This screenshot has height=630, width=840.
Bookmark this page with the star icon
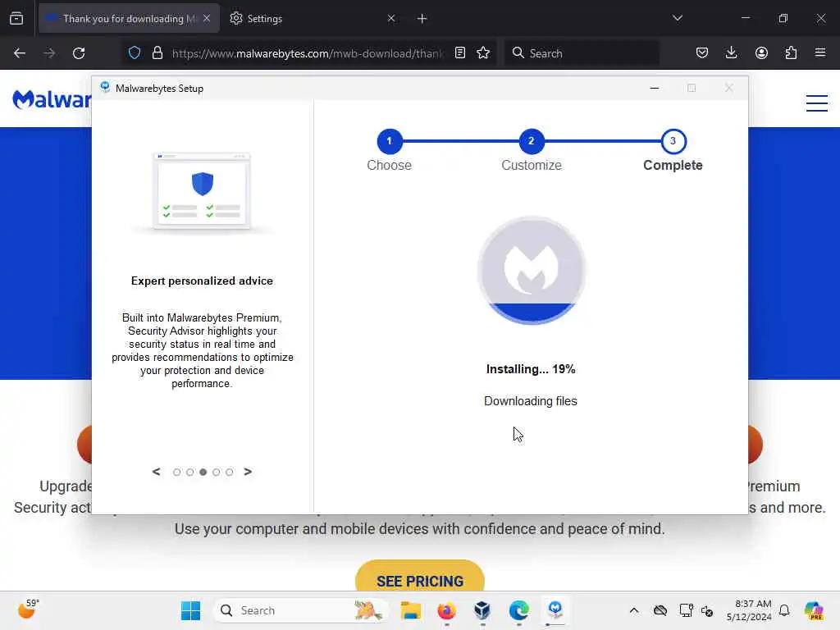point(483,53)
